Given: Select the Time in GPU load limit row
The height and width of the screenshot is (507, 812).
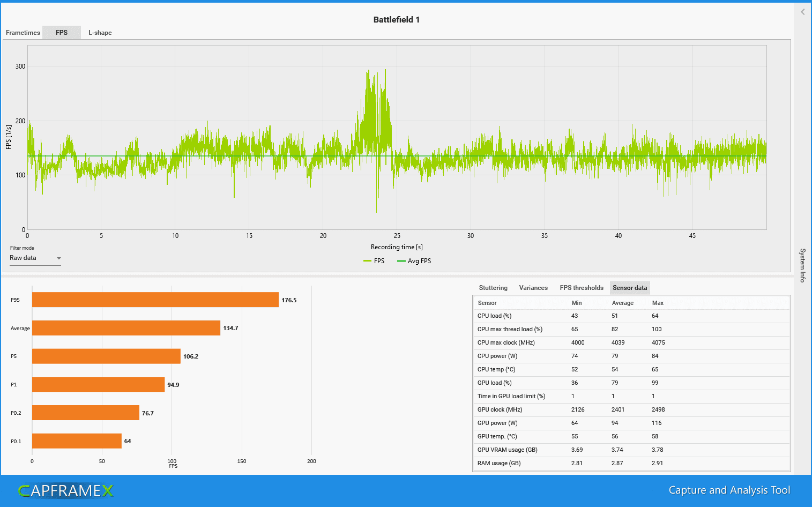Looking at the screenshot, I should tap(631, 397).
